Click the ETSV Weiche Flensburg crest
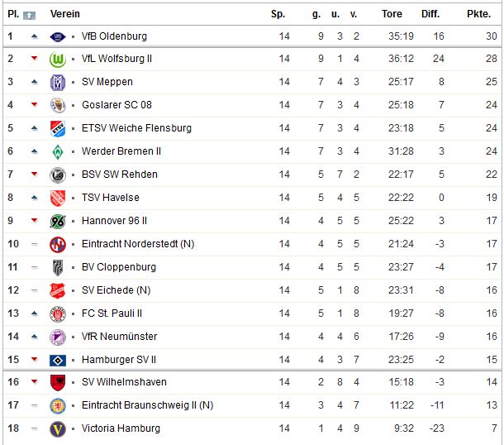 point(58,128)
